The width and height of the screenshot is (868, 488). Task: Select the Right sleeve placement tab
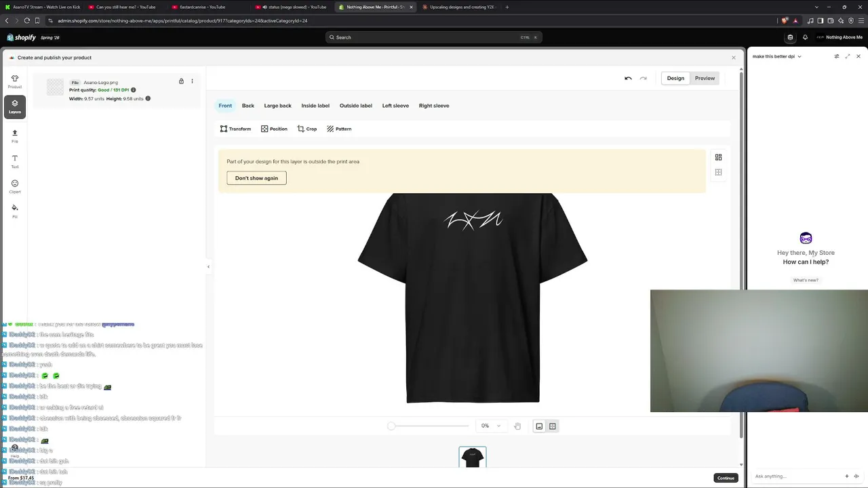pos(434,106)
